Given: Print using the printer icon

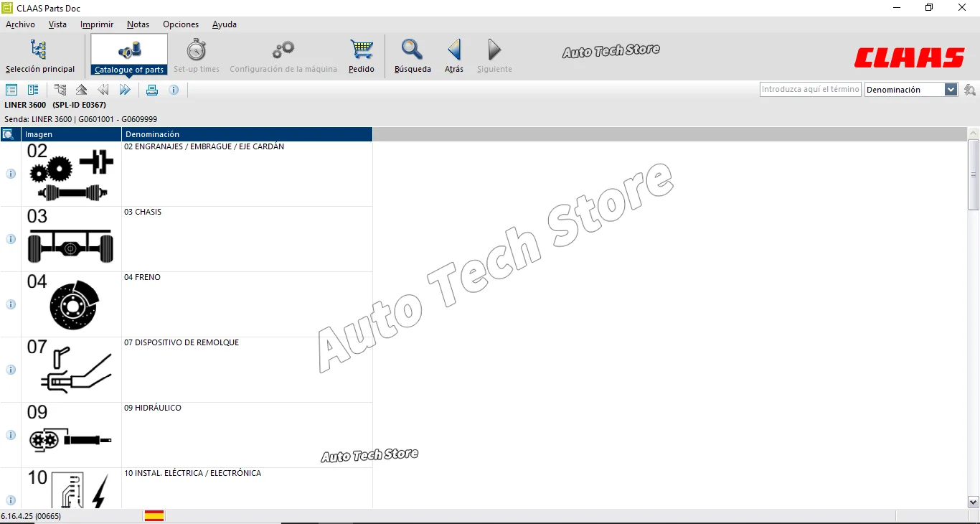Looking at the screenshot, I should pos(152,90).
